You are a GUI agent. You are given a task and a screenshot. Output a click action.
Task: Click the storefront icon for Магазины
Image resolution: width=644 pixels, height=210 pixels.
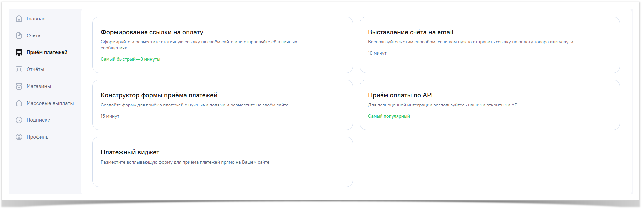(x=19, y=86)
